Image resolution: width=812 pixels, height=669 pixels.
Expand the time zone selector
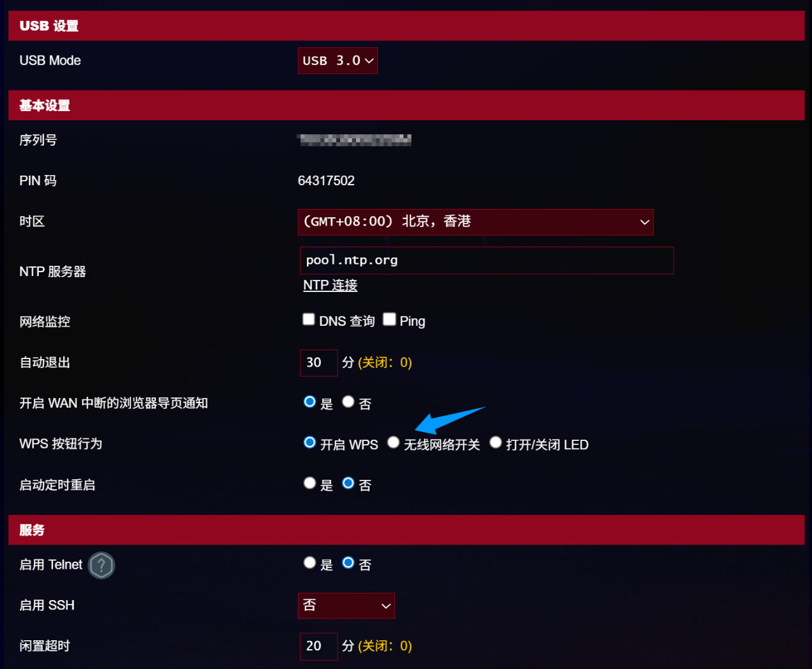pos(476,222)
